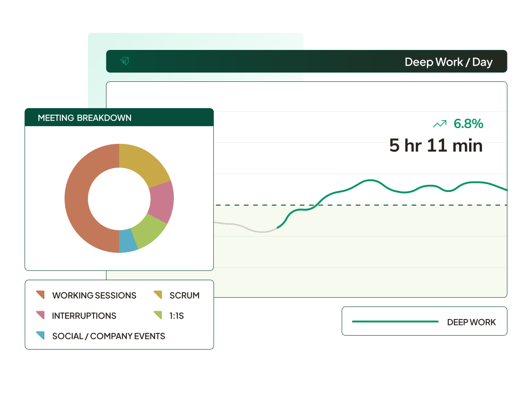Select the blue Social events donut segment
The image size is (532, 393).
(x=128, y=241)
